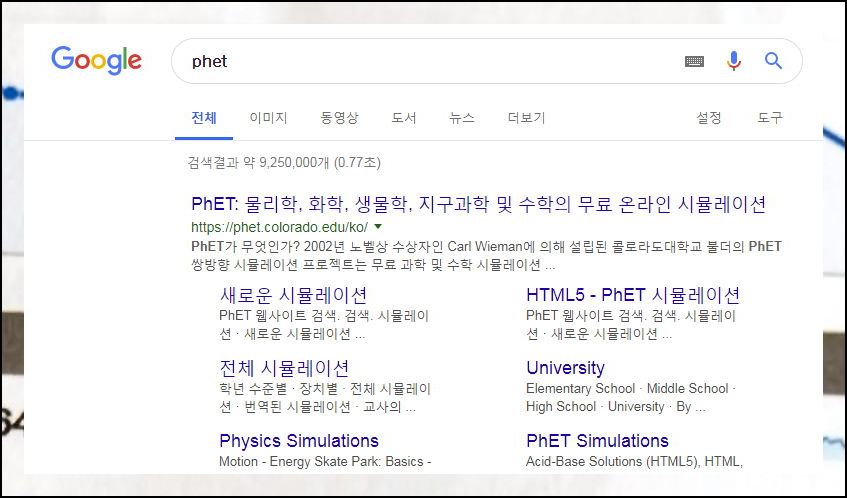Start voice search with the microphone icon

click(734, 61)
